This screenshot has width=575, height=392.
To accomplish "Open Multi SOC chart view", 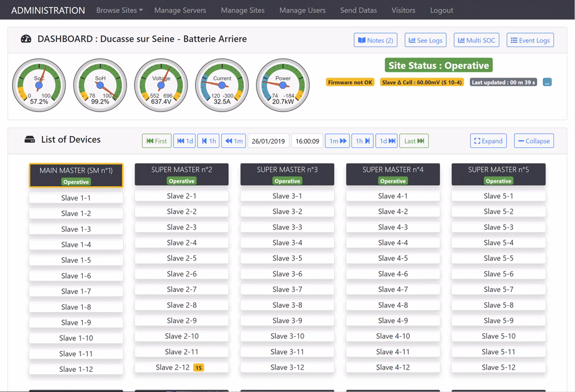I will [x=476, y=40].
